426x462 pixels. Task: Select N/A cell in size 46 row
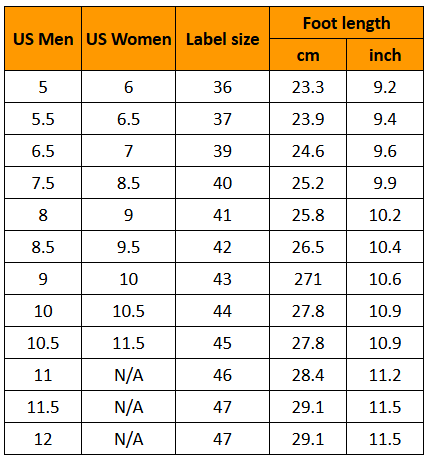[x=128, y=375]
